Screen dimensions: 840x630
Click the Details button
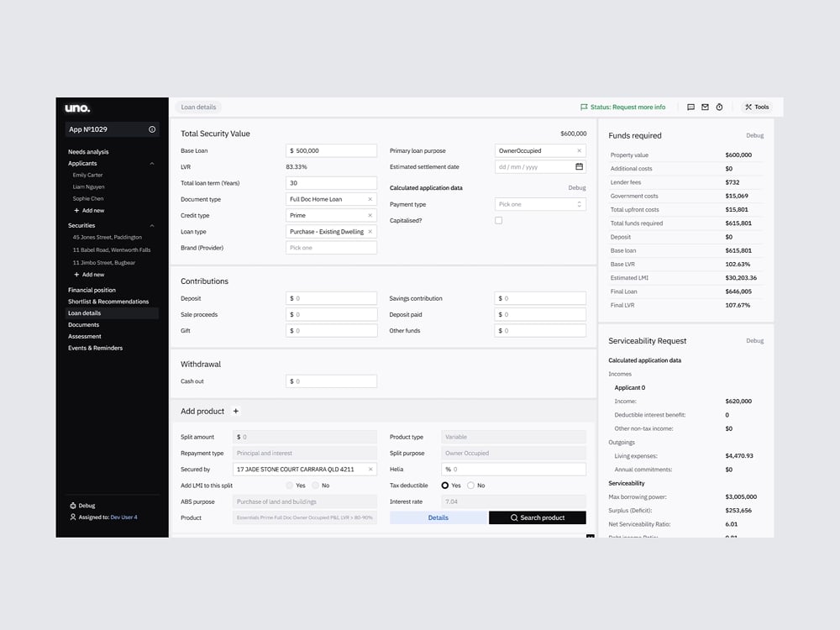pyautogui.click(x=438, y=517)
